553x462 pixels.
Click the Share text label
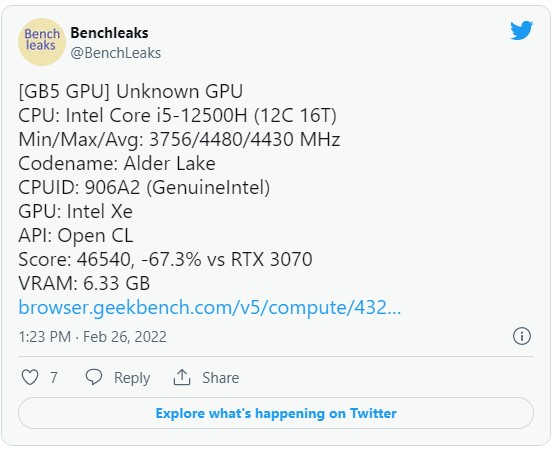click(x=220, y=378)
